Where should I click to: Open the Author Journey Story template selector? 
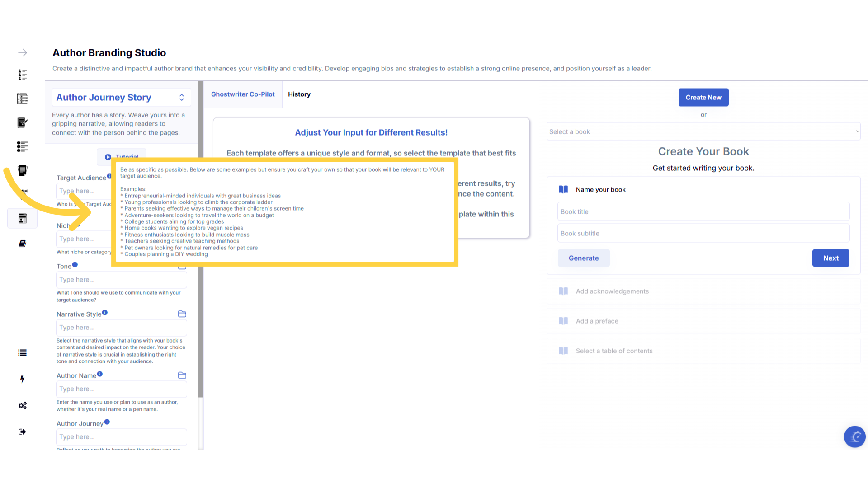pos(121,98)
